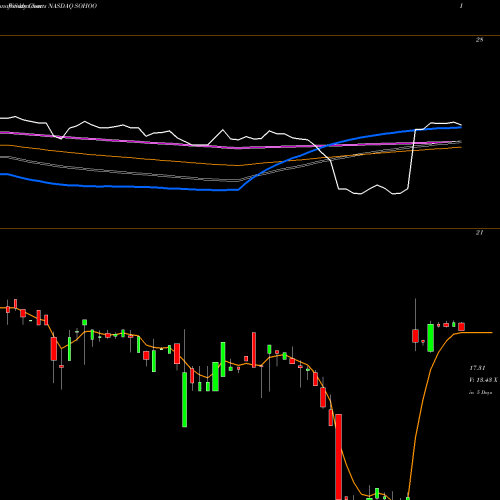Click the 17.31 price value
Image resolution: width=500 pixels, height=500 pixels.
(x=477, y=368)
